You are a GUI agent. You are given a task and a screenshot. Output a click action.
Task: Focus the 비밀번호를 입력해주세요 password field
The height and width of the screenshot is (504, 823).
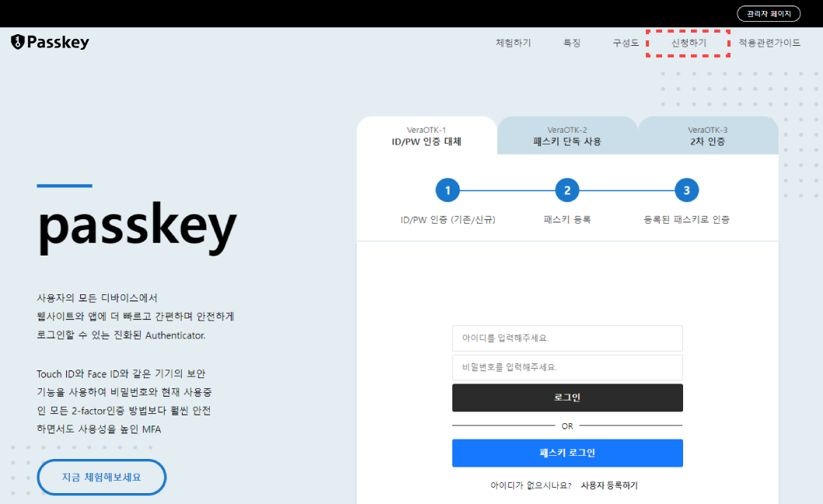click(567, 367)
